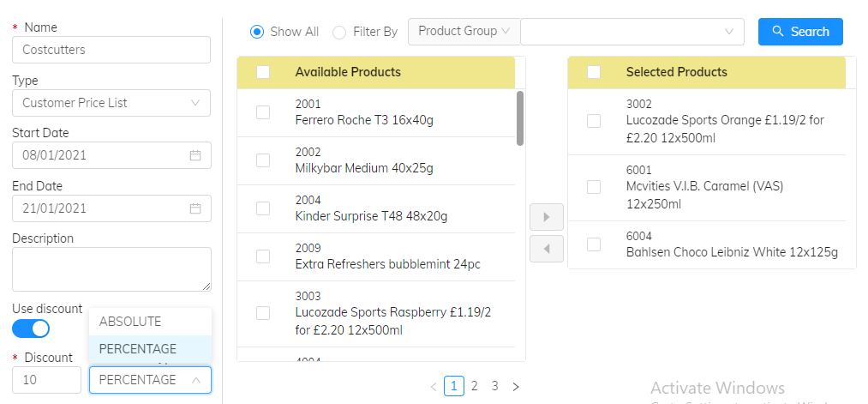The height and width of the screenshot is (404, 868).
Task: Open page 2 of available products
Action: (474, 386)
